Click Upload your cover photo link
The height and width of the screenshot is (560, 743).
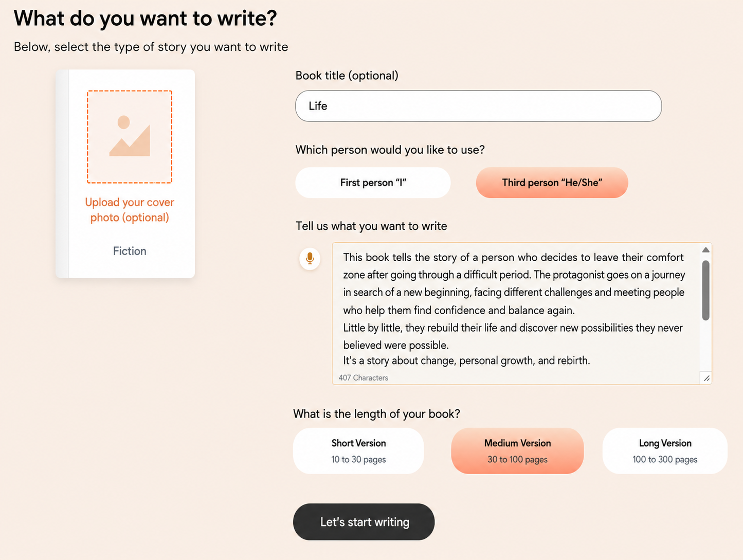[130, 210]
